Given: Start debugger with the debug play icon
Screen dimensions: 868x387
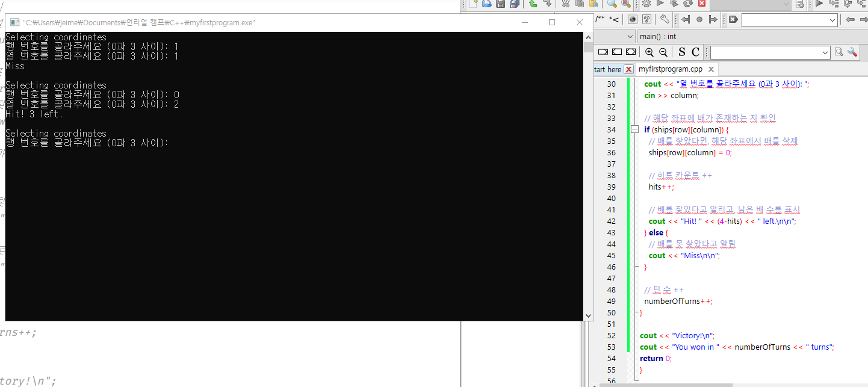Looking at the screenshot, I should click(819, 4).
